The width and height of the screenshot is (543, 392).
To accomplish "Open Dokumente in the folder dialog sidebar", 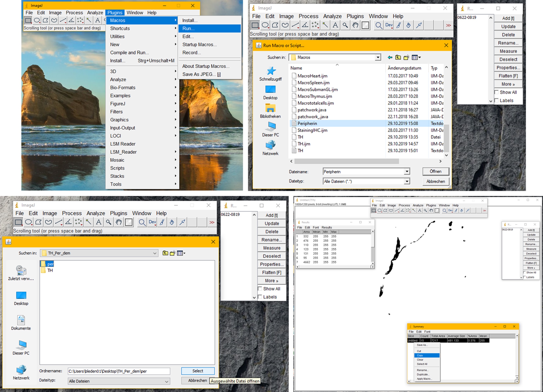I will (x=21, y=323).
